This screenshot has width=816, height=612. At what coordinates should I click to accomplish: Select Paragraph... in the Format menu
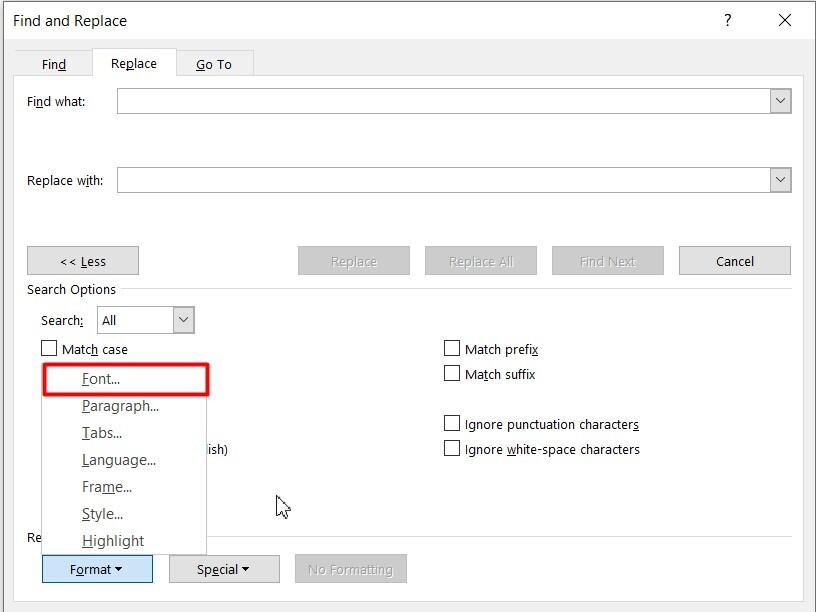pyautogui.click(x=120, y=406)
